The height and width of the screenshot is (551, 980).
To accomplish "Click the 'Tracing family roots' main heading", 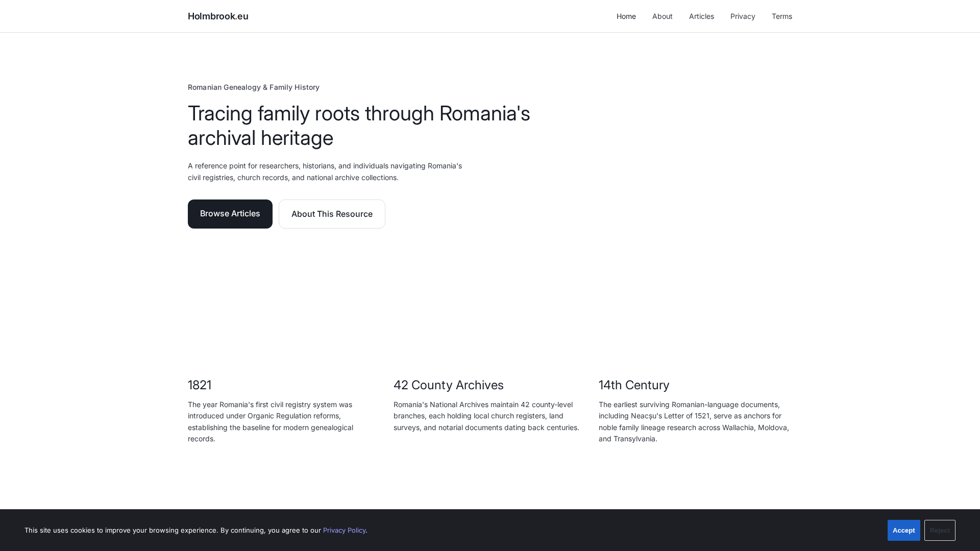I will [359, 126].
